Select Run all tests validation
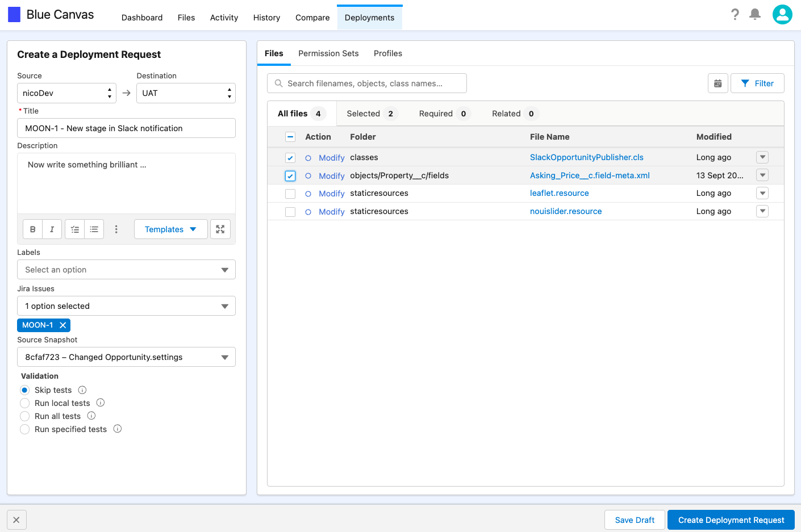Screen dimensions: 801x532 click(24, 416)
